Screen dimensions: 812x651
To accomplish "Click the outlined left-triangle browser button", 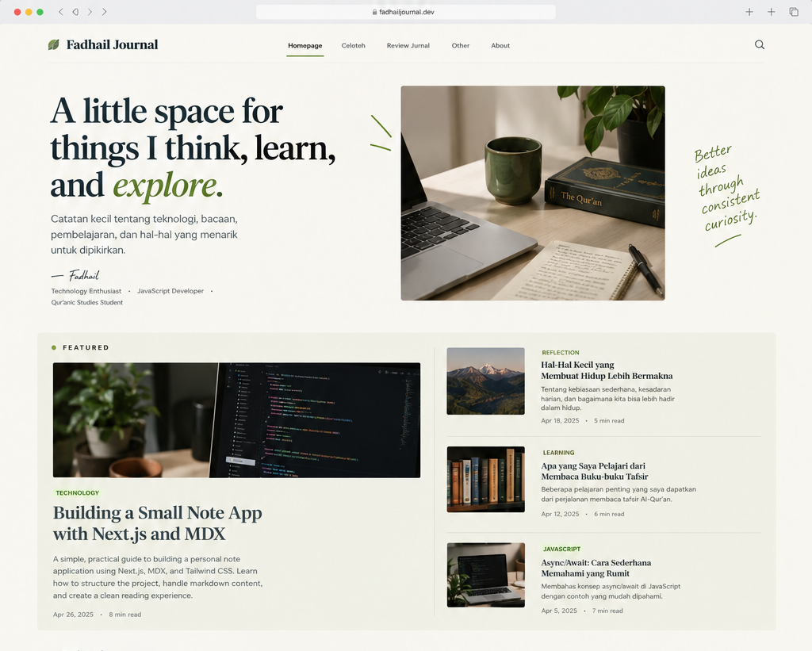I will tap(75, 12).
